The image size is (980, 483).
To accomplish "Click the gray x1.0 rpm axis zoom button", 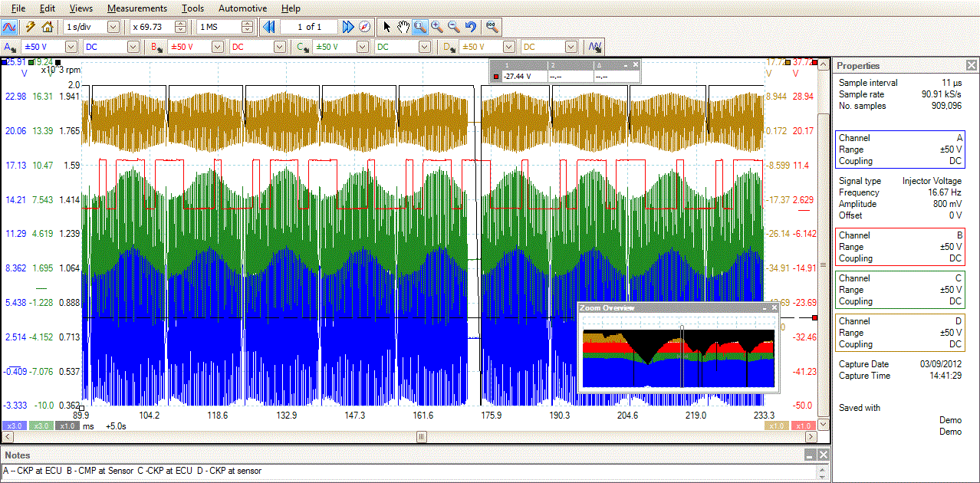I will click(x=67, y=426).
